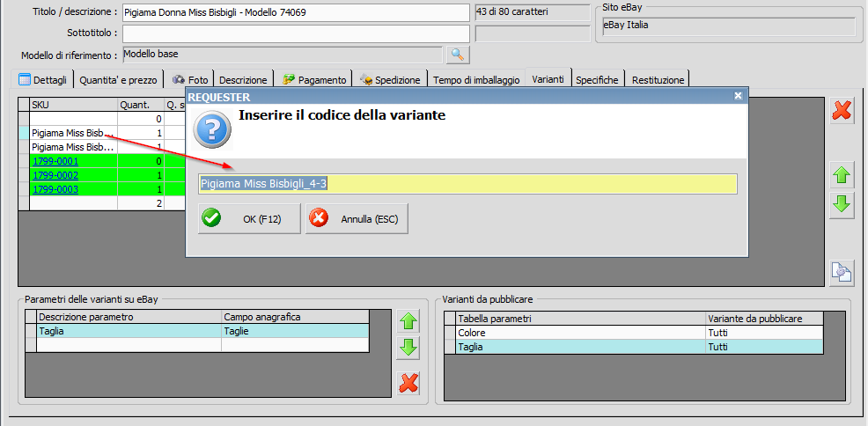This screenshot has height=426, width=868.
Task: Open the Dettagli tab
Action: click(42, 80)
